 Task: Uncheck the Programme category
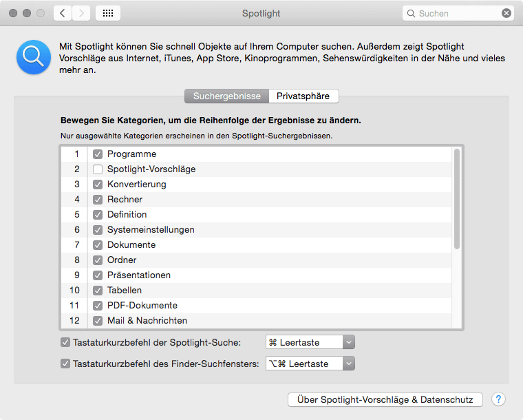(98, 154)
